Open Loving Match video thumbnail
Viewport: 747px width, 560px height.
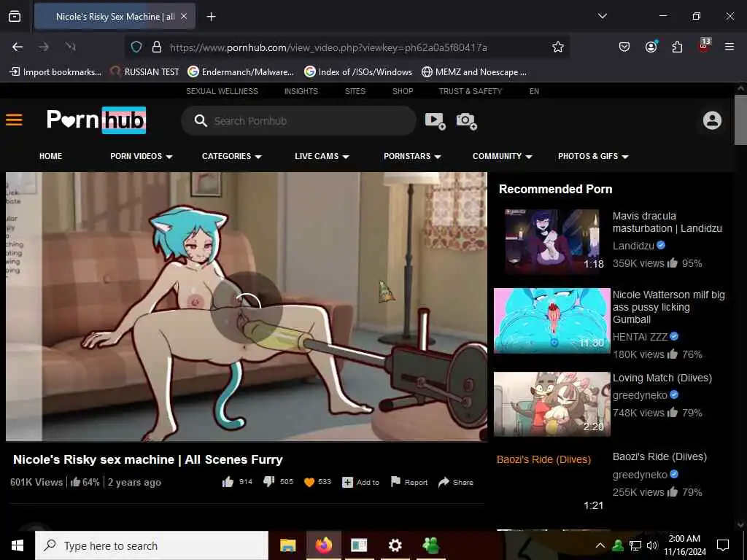click(552, 404)
